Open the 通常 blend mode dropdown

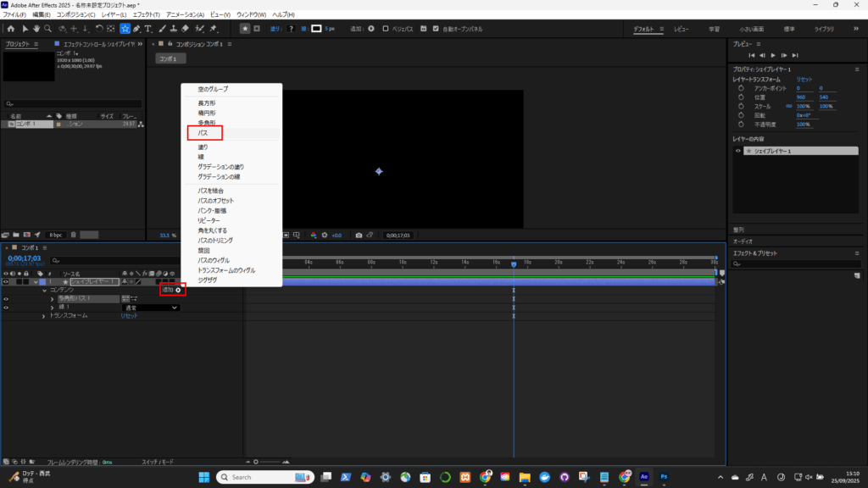151,308
